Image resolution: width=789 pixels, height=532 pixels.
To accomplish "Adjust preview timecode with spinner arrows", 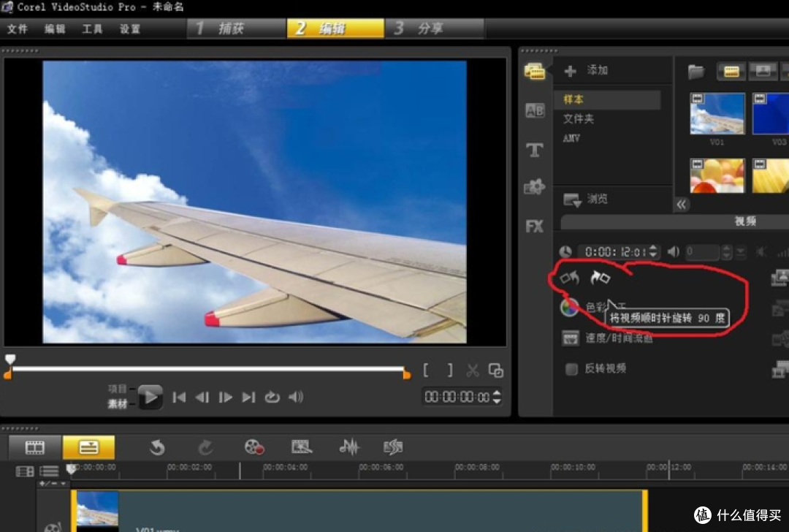I will [498, 397].
